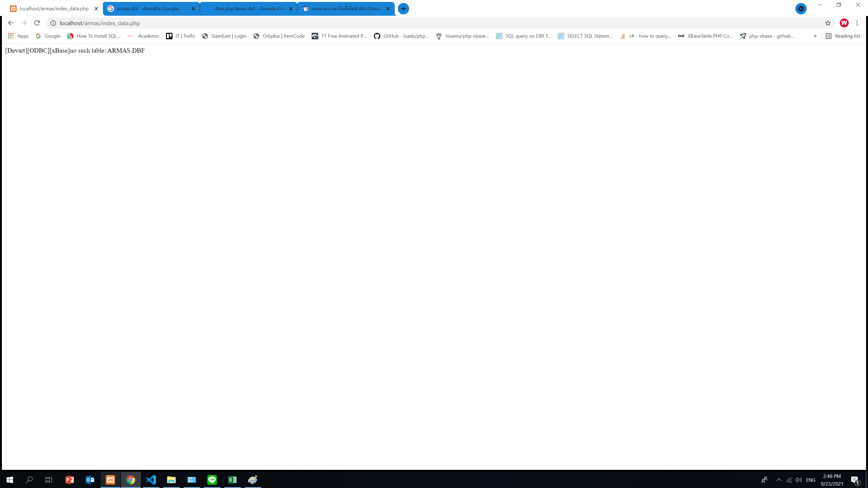Switch to the armas.dbf Google tab
868x488 pixels.
(148, 9)
